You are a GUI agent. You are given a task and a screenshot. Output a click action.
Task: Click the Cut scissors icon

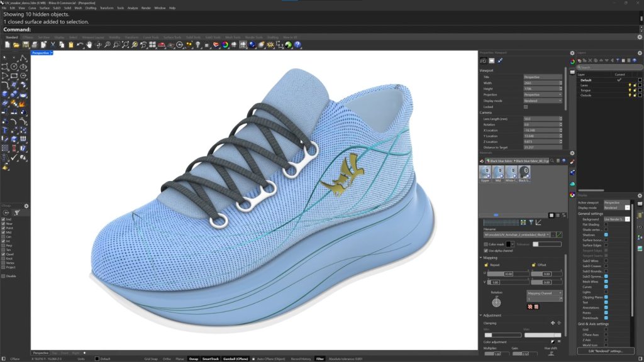click(x=53, y=45)
